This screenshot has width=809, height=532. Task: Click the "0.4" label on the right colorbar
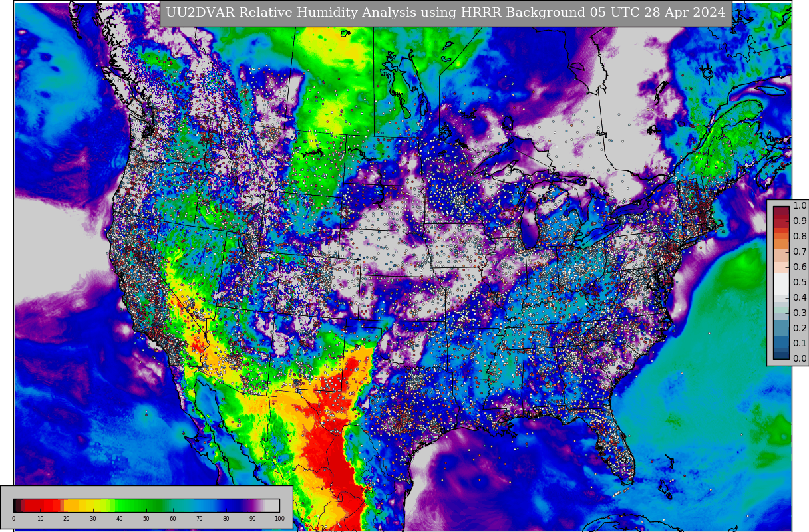click(x=800, y=298)
